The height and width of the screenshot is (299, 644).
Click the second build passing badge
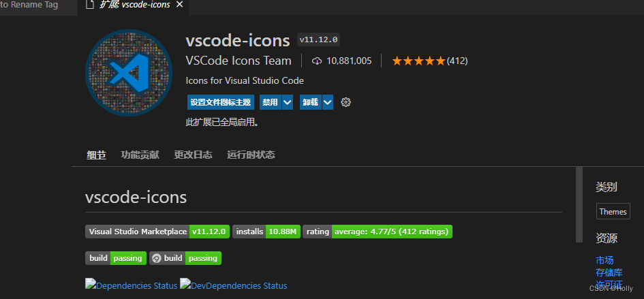click(x=185, y=258)
